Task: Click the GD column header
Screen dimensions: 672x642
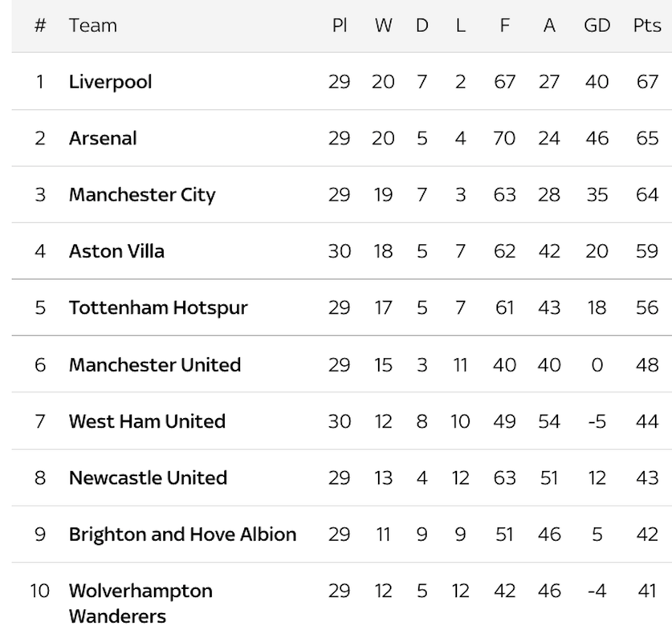Action: point(597,25)
